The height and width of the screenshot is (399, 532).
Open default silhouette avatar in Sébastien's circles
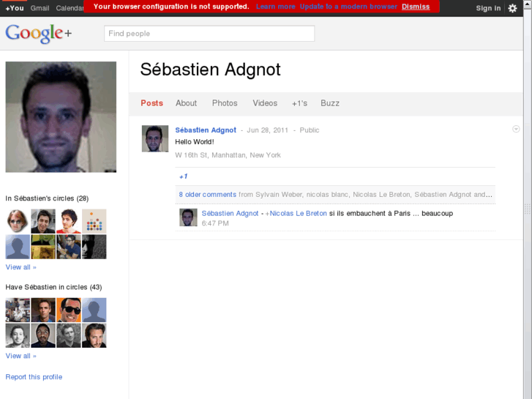(x=18, y=247)
